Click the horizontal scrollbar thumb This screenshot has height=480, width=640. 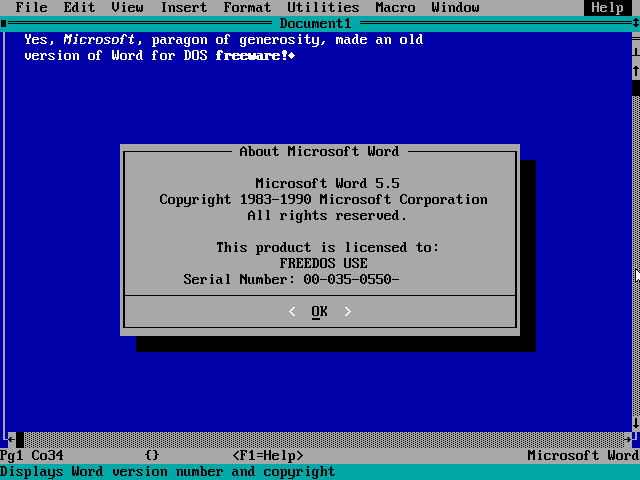(20, 440)
